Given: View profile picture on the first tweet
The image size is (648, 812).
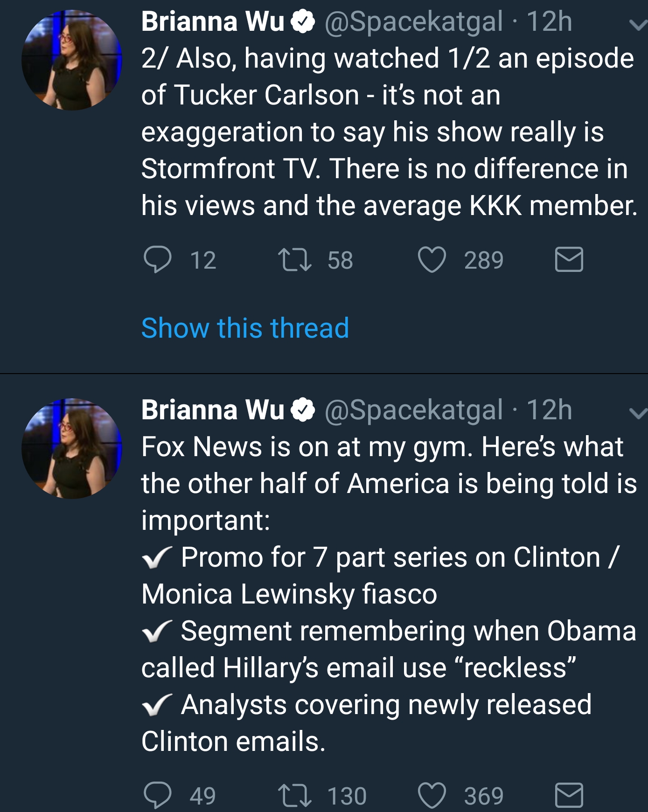Looking at the screenshot, I should click(x=72, y=60).
